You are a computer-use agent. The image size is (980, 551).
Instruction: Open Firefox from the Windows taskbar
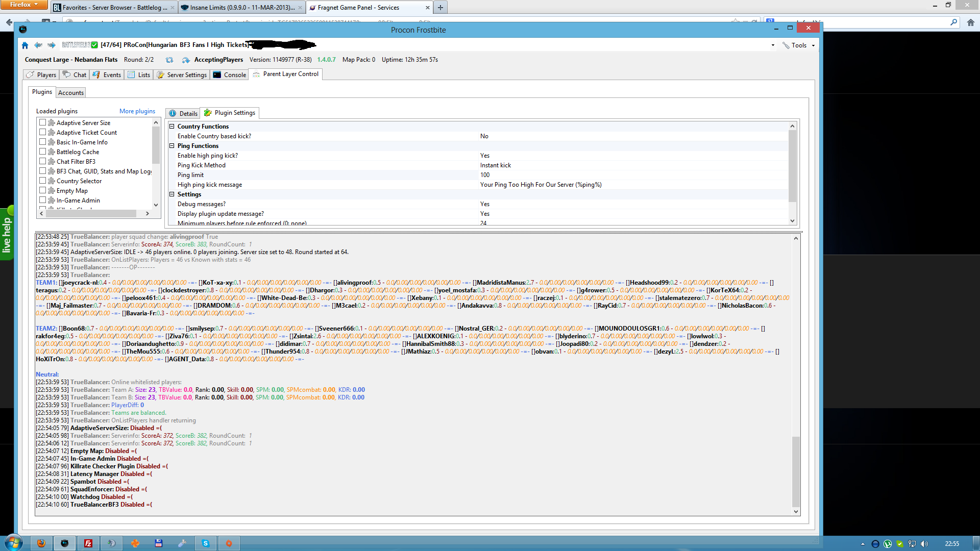(41, 543)
